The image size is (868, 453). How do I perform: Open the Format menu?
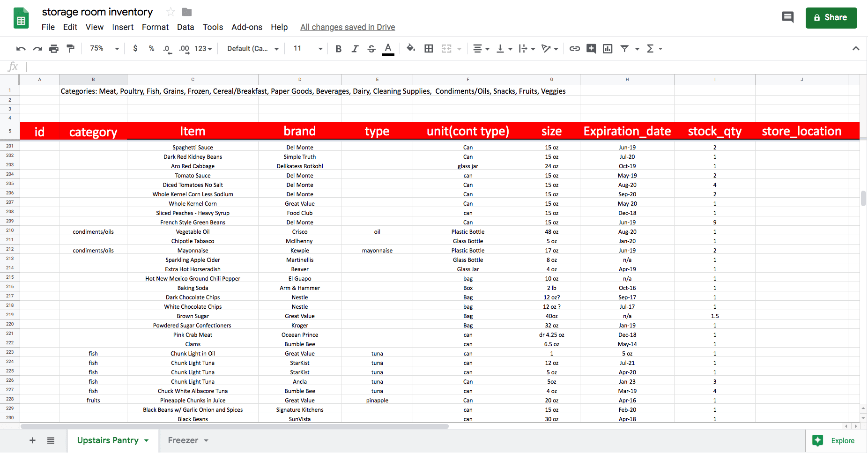(x=155, y=27)
